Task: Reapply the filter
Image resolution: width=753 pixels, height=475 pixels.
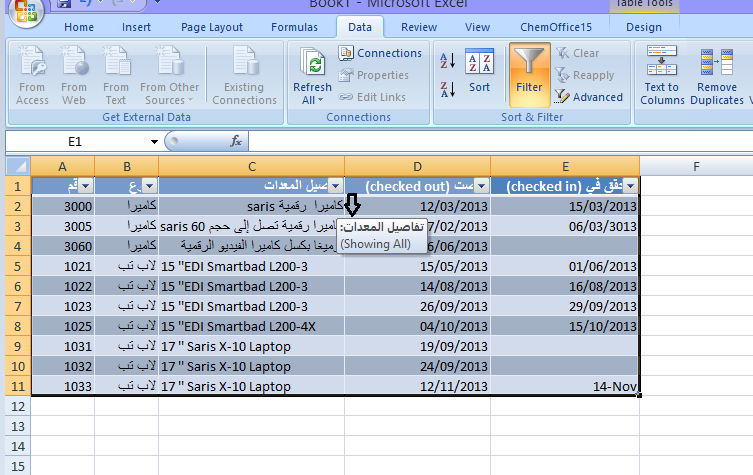Action: pos(584,75)
